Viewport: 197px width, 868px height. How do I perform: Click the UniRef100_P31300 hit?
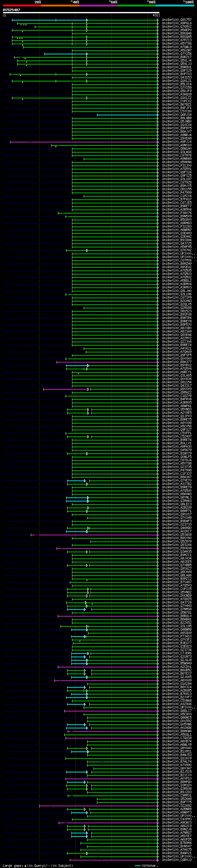tap(176, 166)
